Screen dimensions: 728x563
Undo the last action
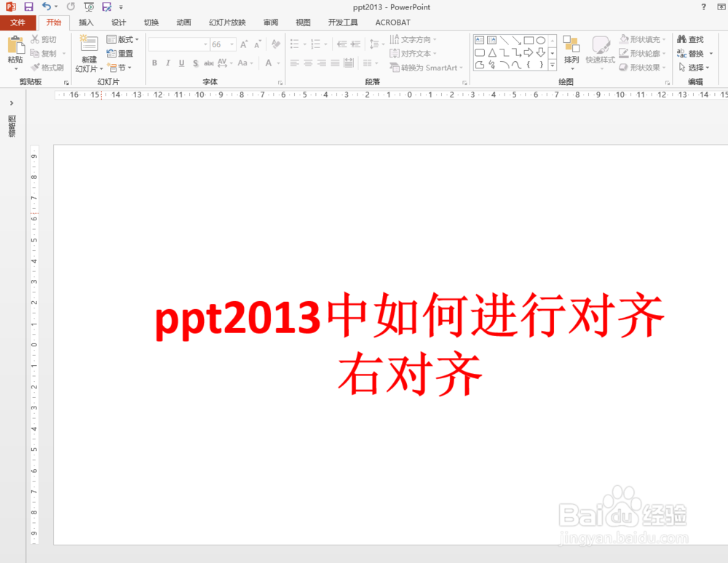point(47,7)
